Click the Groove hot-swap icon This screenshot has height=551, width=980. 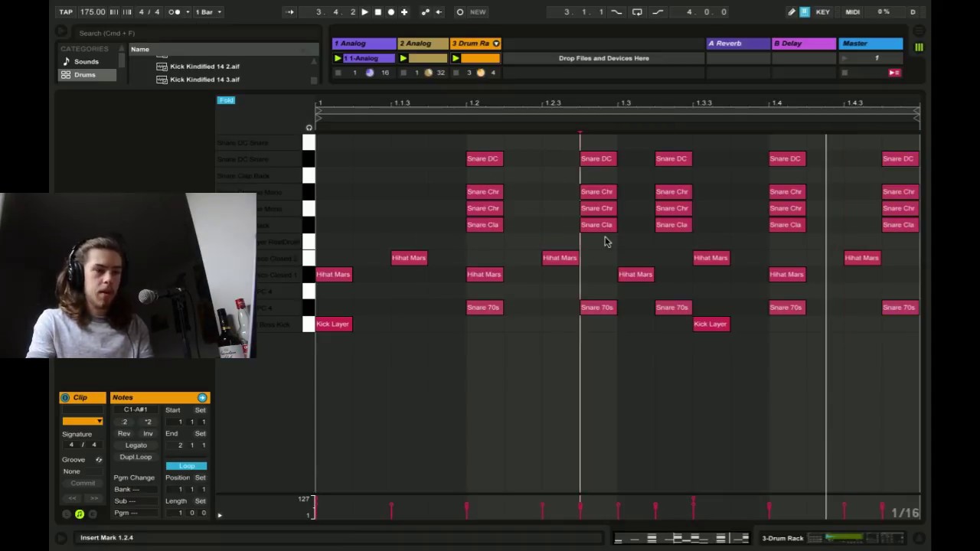coord(99,460)
